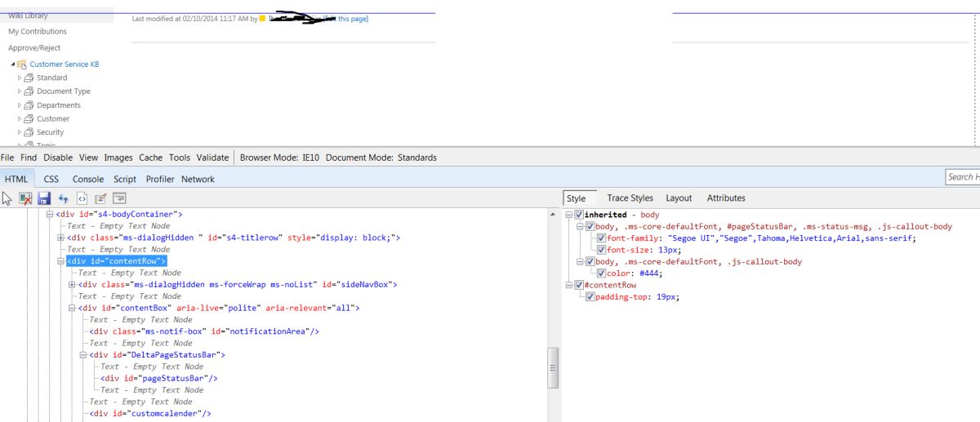Collapse the s4-bodyContainer div node

click(x=49, y=215)
